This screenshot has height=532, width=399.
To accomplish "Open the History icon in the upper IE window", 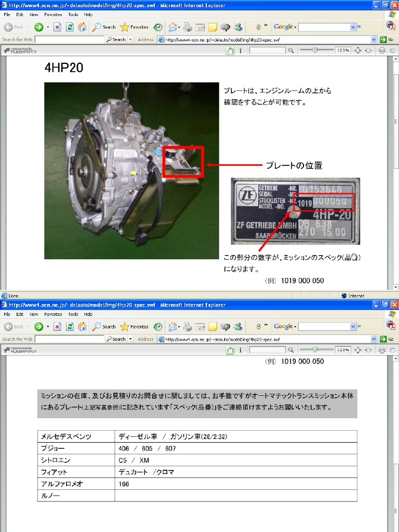I will pyautogui.click(x=158, y=27).
